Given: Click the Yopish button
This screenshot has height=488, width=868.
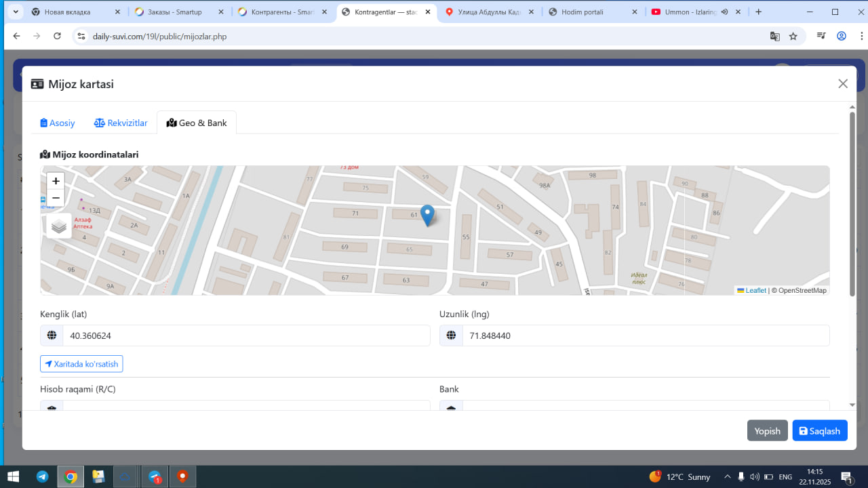Looking at the screenshot, I should tap(767, 430).
